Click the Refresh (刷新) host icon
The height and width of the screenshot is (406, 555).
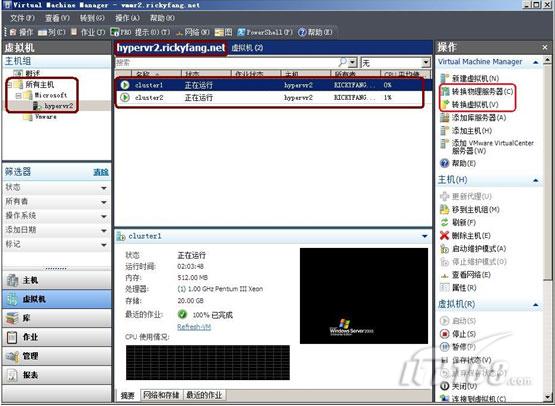tap(444, 223)
